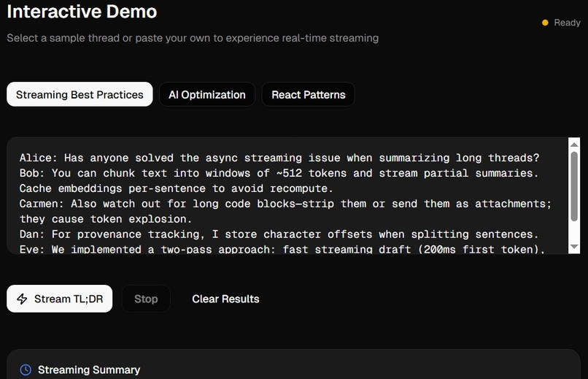588x379 pixels.
Task: Click the line starting with 'Dan: For provenance tracking'
Action: click(x=279, y=234)
